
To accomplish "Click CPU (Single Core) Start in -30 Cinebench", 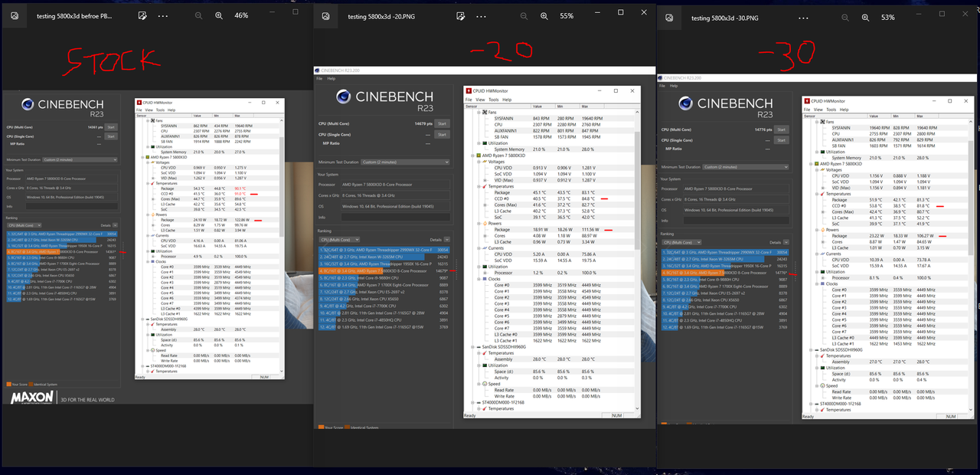I will (x=781, y=140).
